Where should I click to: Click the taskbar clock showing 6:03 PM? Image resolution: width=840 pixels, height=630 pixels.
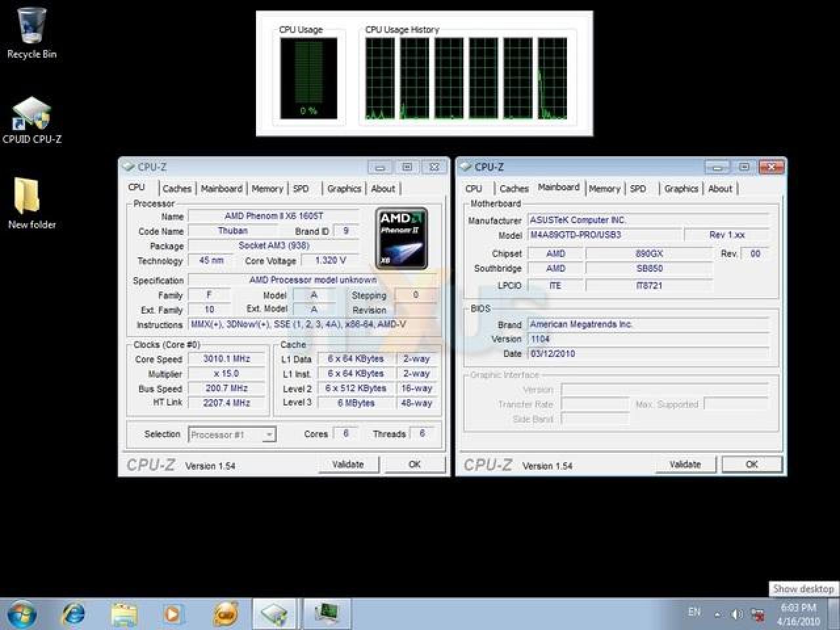(799, 614)
